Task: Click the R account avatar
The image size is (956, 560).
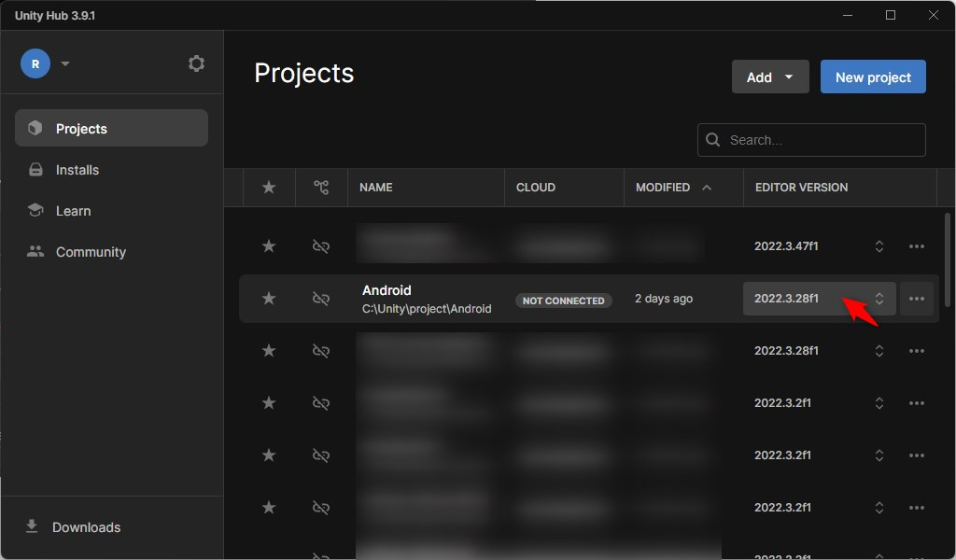Action: click(x=35, y=63)
